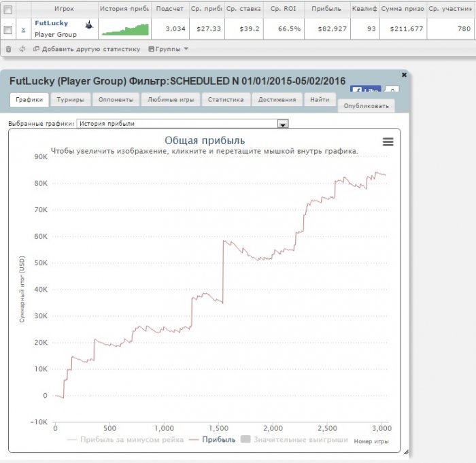Viewport: 476px width, 463px height.
Task: Click Добавить другую статистику link
Action: click(x=87, y=49)
